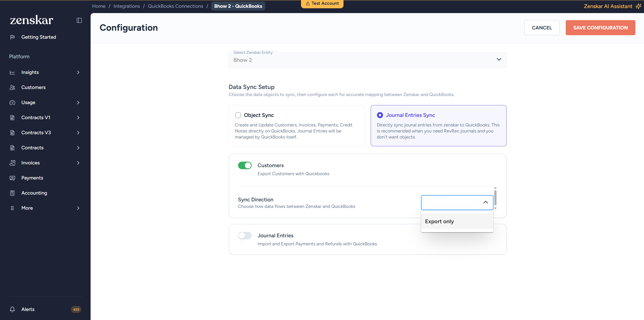The width and height of the screenshot is (644, 320).
Task: Go to QuickBooks Connections breadcrumb link
Action: coord(175,6)
